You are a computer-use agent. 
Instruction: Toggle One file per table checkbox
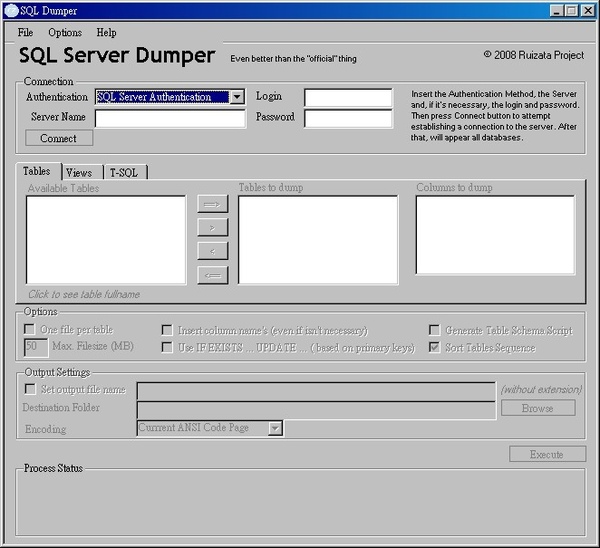coord(29,329)
